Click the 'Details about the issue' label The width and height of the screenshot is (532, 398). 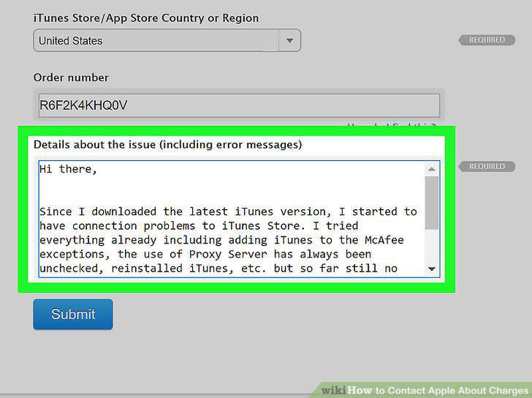pos(167,145)
